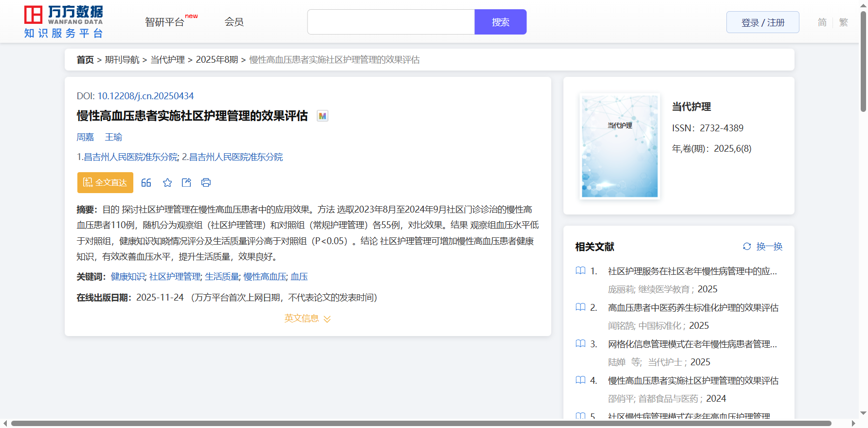Click book icon beside related article 3
Screen dimensions: 868x428
pyautogui.click(x=580, y=344)
